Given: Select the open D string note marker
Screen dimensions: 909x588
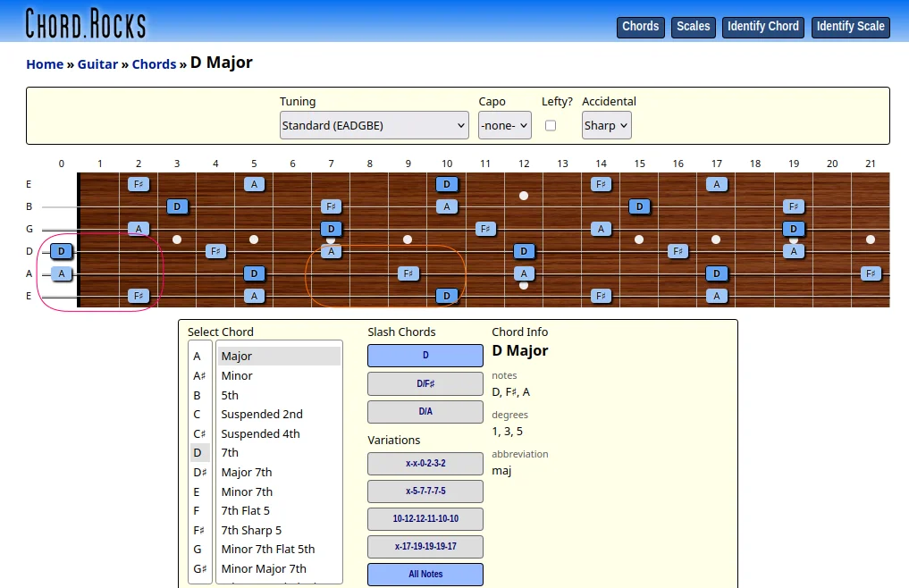Looking at the screenshot, I should (x=62, y=251).
